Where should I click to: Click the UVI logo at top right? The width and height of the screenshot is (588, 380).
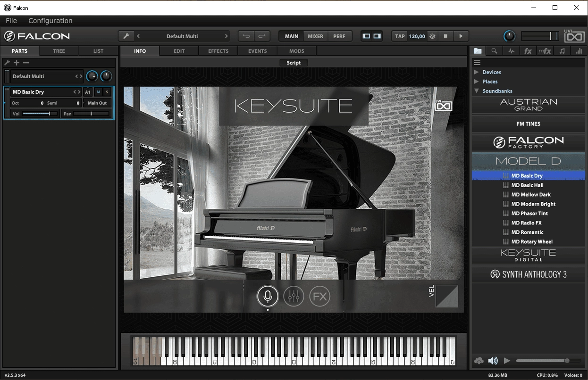point(574,37)
